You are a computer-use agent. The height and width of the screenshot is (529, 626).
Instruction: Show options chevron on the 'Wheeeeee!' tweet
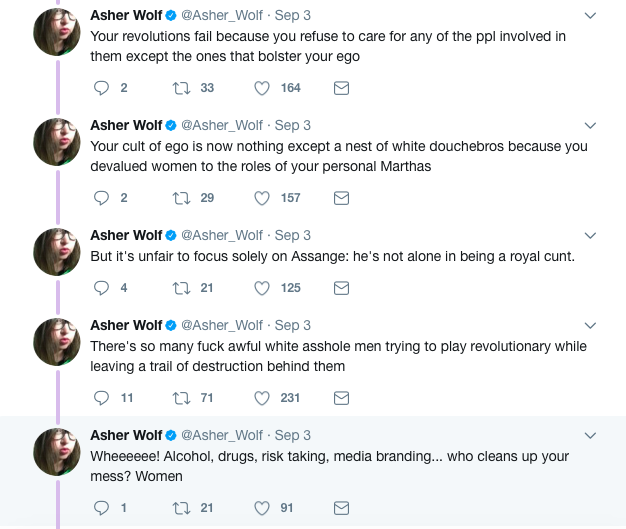(x=590, y=436)
